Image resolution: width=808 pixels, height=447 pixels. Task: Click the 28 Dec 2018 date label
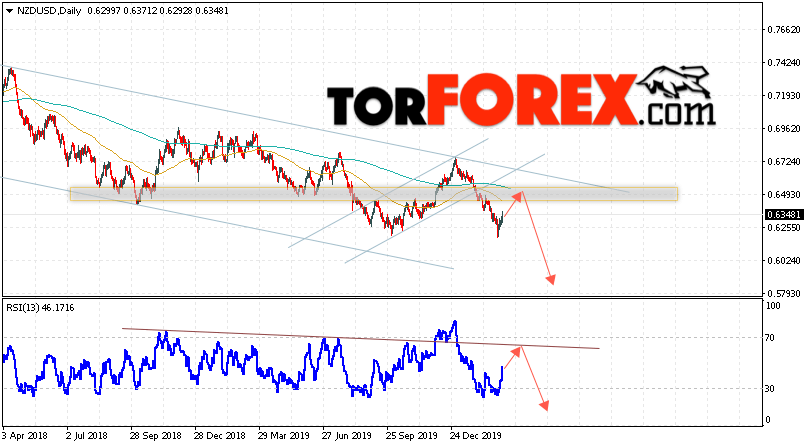[x=220, y=436]
